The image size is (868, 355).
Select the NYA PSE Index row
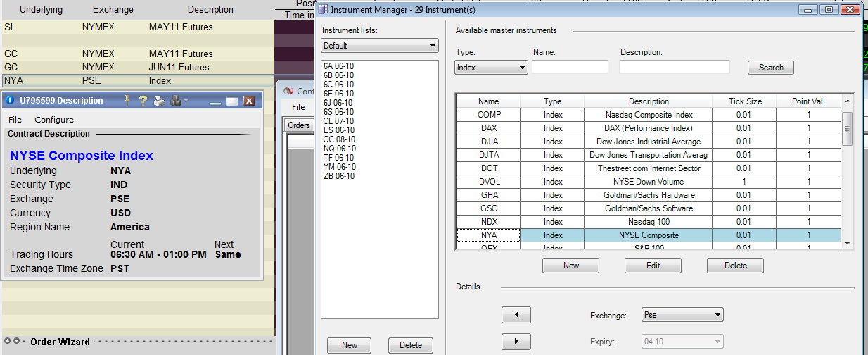tap(137, 81)
